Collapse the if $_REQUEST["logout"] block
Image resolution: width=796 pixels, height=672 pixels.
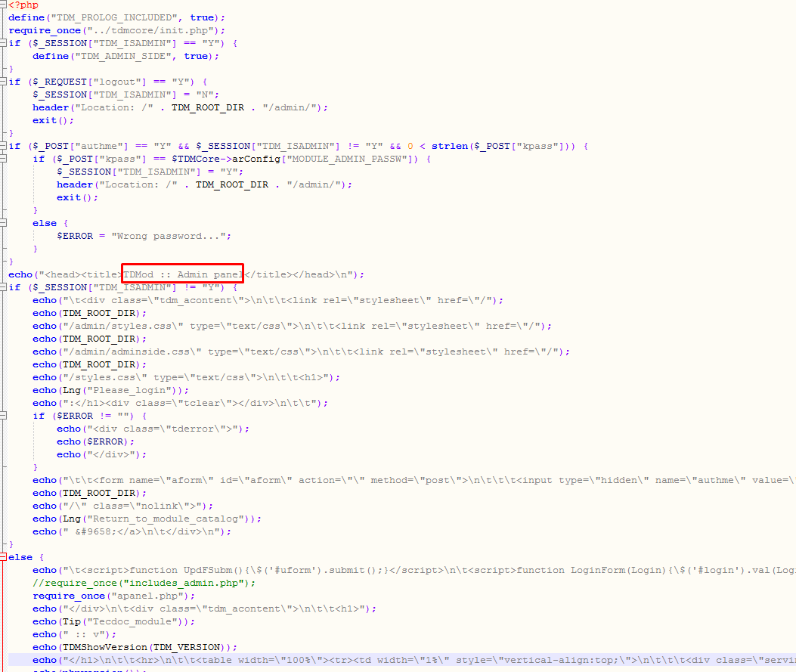[x=2, y=82]
